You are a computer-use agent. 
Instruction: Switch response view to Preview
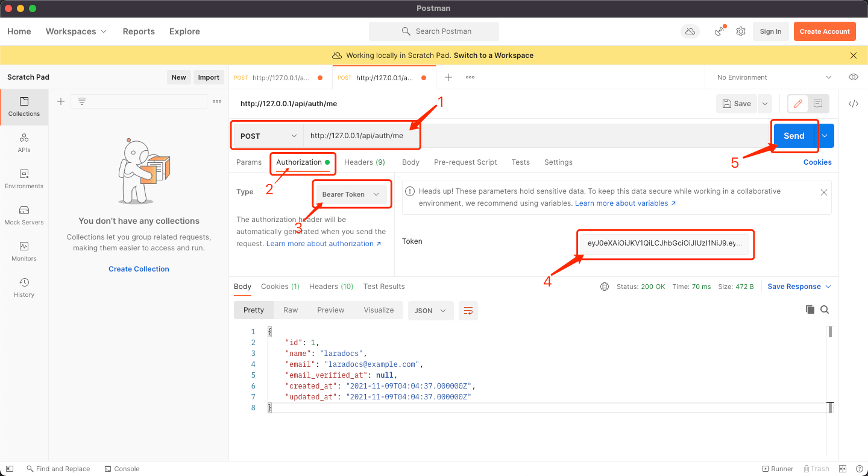[x=331, y=310]
